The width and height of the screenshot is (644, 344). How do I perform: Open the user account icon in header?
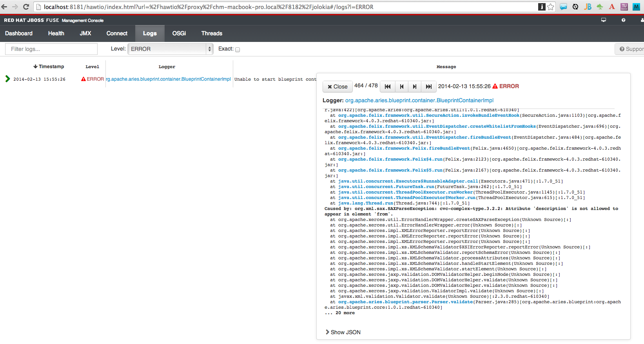642,20
